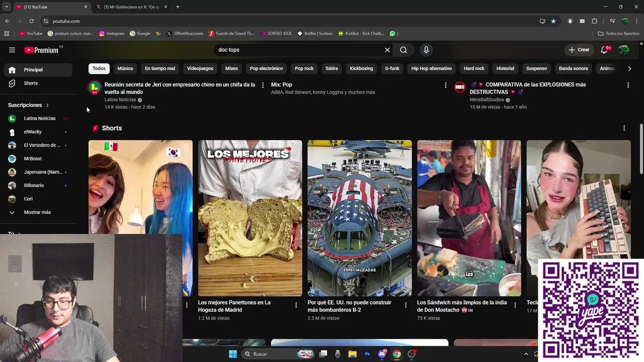Select the Banda sonora chip
Screen dimensions: 644x362
(x=574, y=68)
